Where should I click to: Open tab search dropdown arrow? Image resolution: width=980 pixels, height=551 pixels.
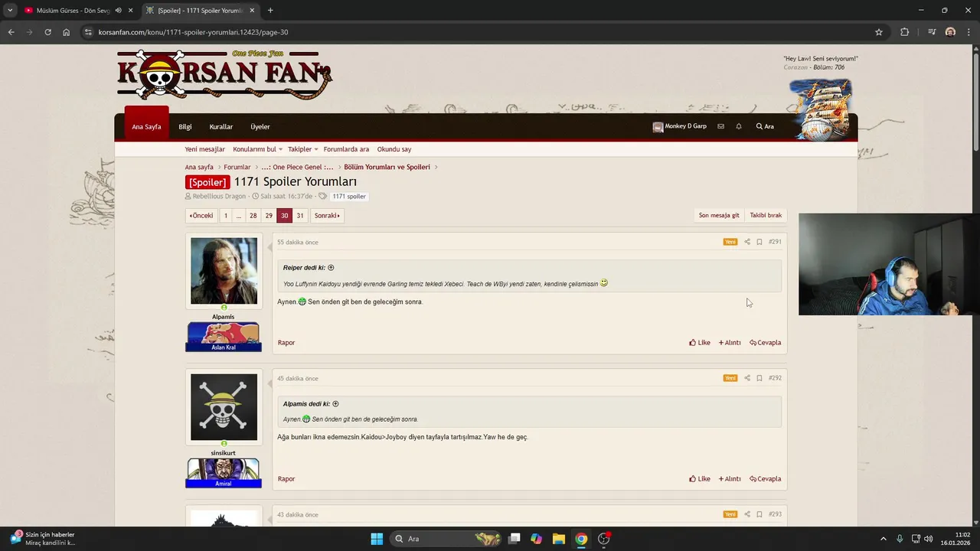point(10,11)
